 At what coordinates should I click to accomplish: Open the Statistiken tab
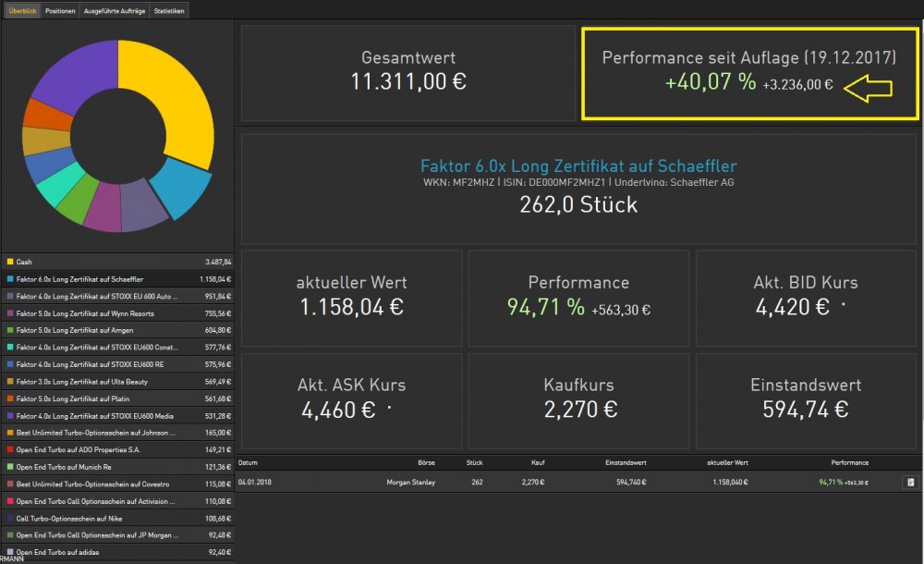coord(170,11)
